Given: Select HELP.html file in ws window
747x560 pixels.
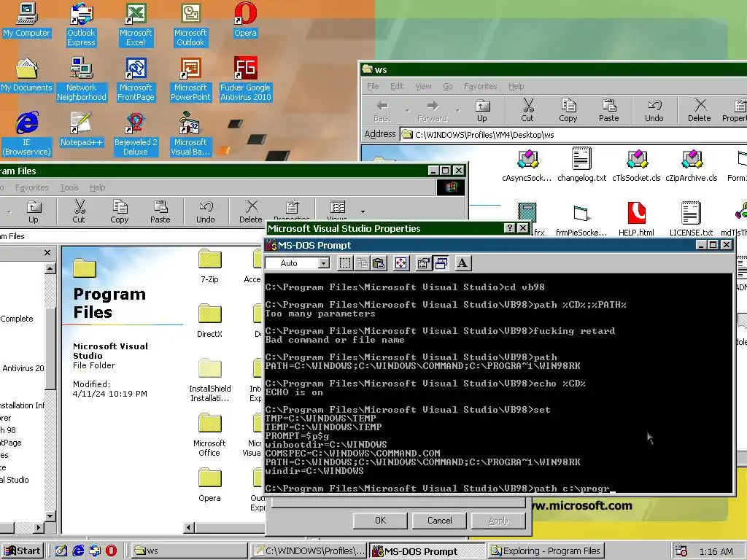Looking at the screenshot, I should (636, 219).
